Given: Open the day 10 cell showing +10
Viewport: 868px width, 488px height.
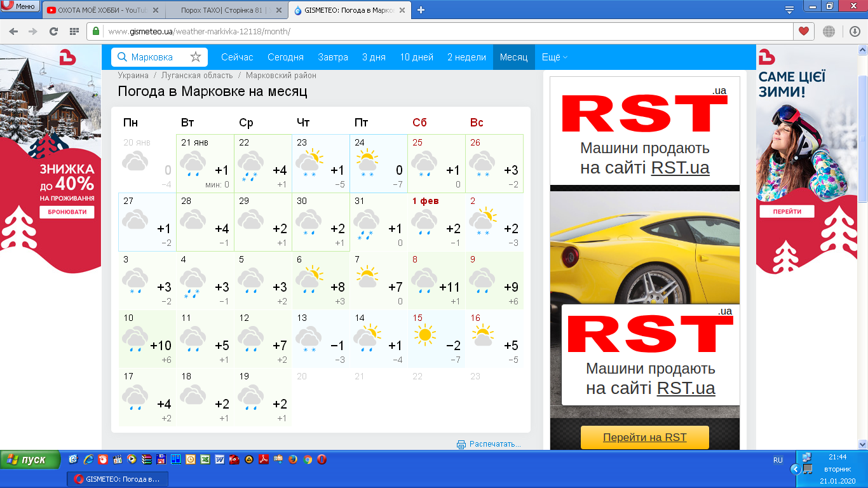Looking at the screenshot, I should 147,339.
